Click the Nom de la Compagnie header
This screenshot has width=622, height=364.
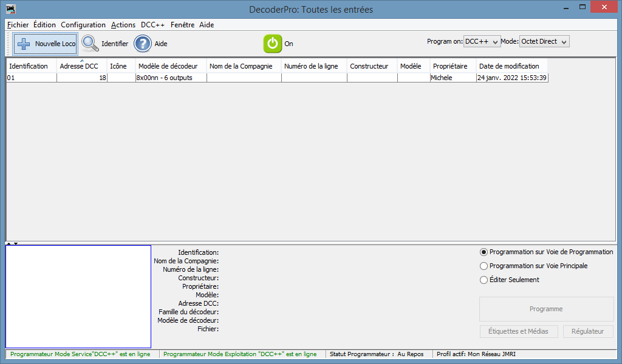(244, 66)
